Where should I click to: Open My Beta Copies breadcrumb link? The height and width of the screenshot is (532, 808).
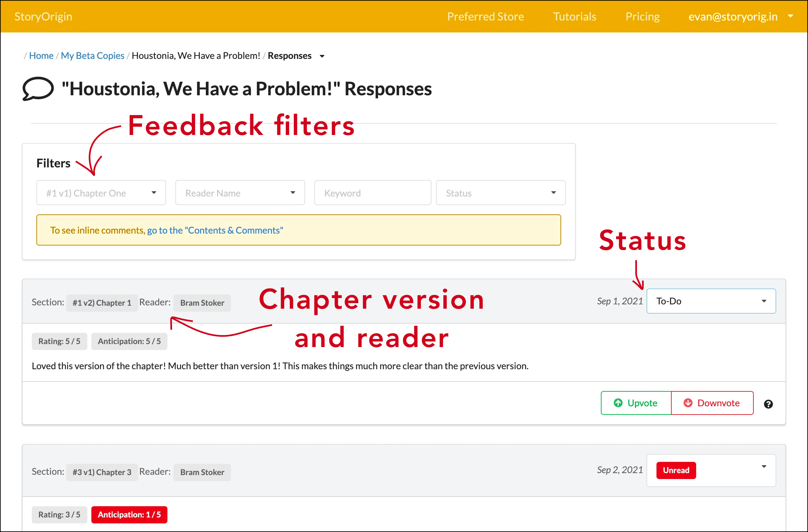tap(92, 55)
